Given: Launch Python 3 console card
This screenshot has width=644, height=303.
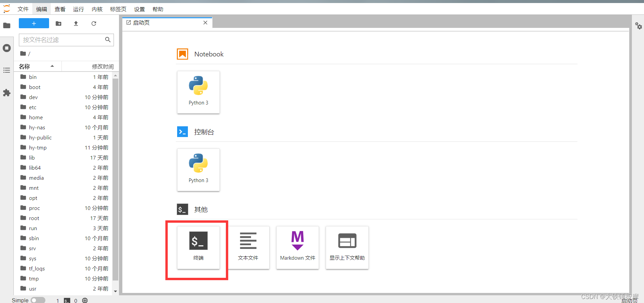Looking at the screenshot, I should (198, 170).
